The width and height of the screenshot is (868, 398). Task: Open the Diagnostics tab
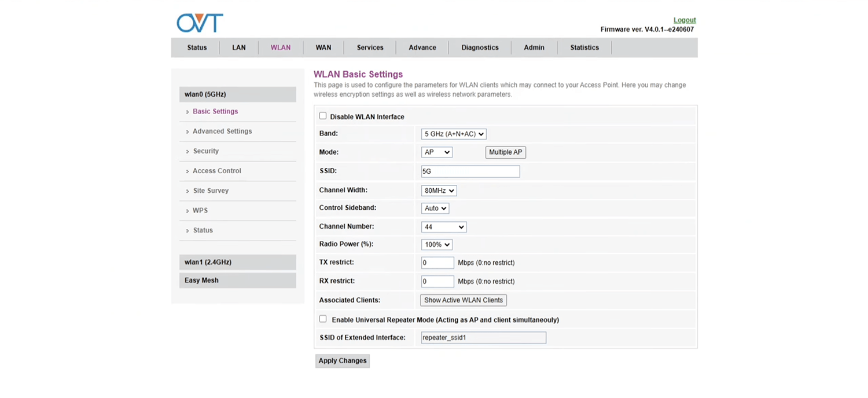[x=480, y=48]
